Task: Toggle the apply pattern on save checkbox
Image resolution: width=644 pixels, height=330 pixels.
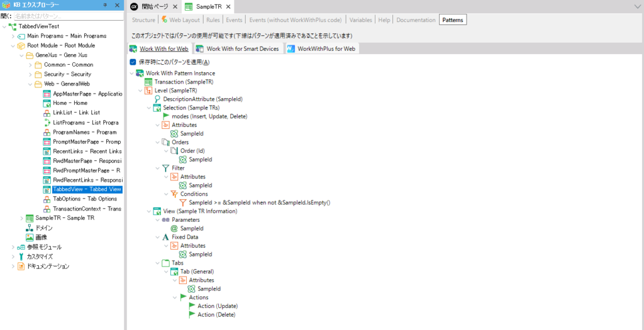Action: (133, 62)
